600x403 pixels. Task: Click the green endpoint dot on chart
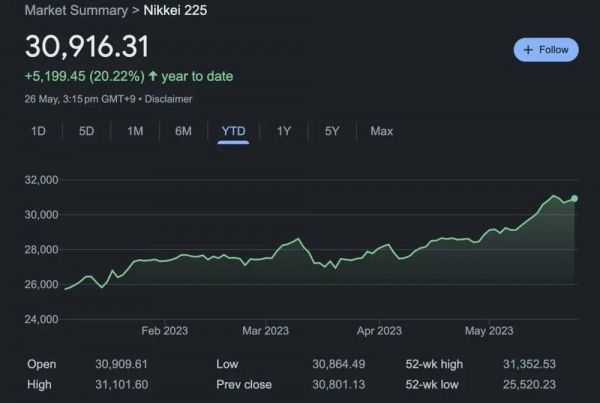point(574,199)
